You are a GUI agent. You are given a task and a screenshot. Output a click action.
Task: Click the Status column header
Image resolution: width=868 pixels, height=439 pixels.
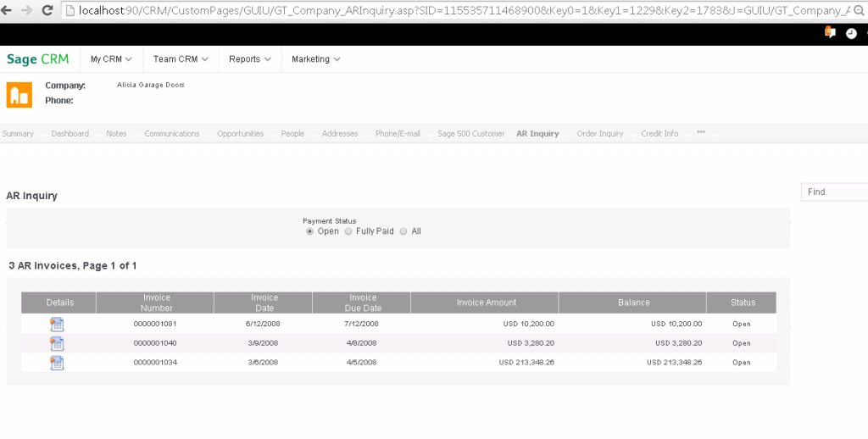pyautogui.click(x=741, y=303)
